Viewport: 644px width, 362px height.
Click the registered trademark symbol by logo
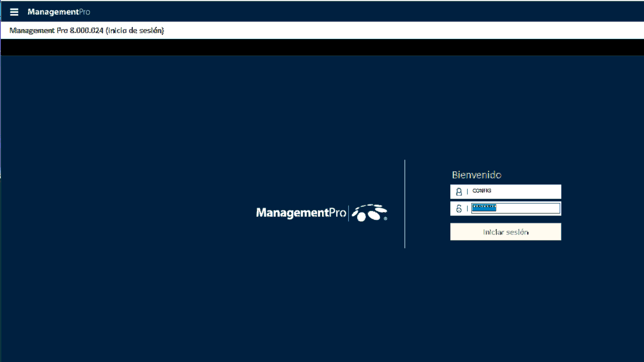point(385,219)
